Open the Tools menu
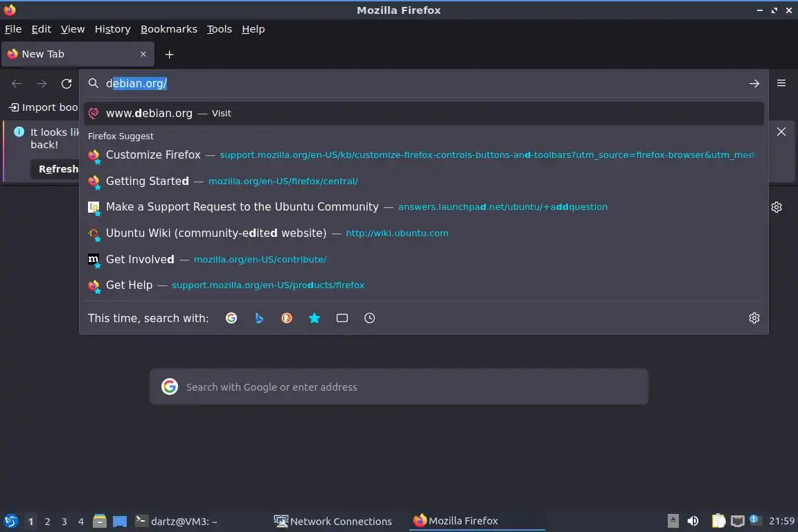This screenshot has width=798, height=532. pyautogui.click(x=220, y=29)
